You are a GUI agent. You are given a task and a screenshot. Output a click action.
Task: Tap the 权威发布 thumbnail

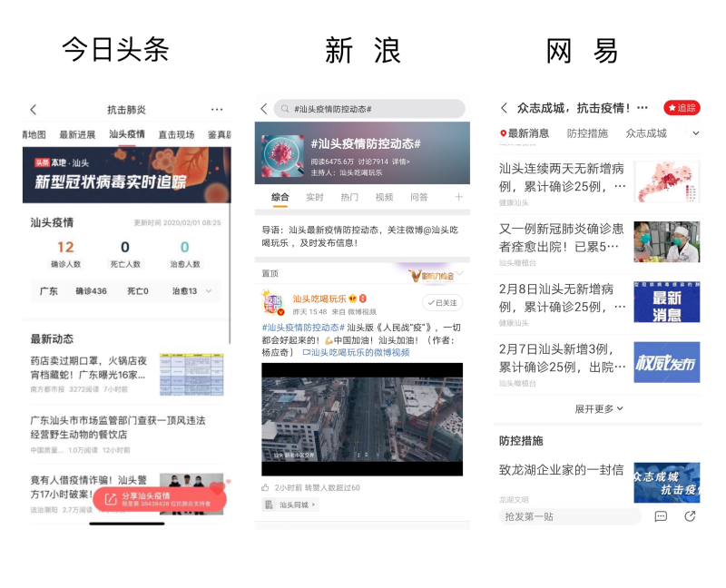pos(667,362)
